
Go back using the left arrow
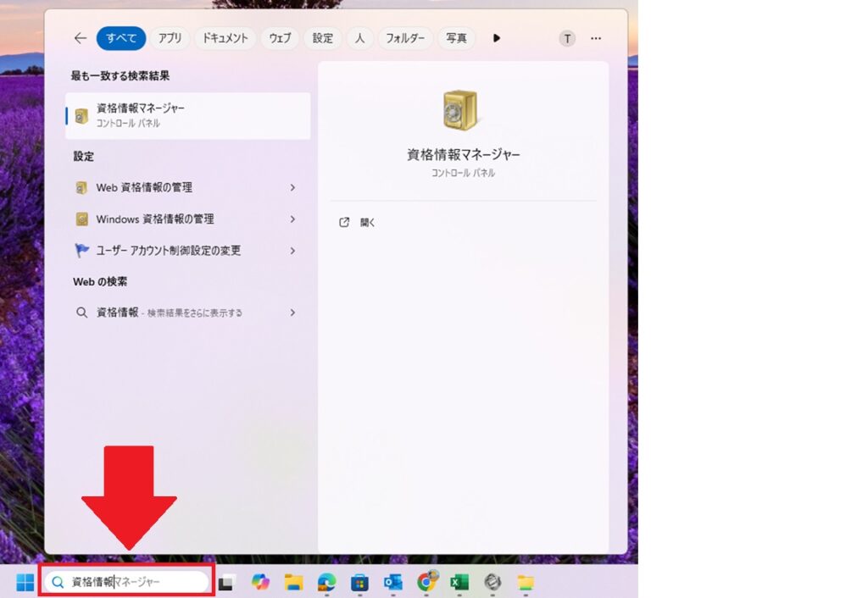[x=81, y=38]
